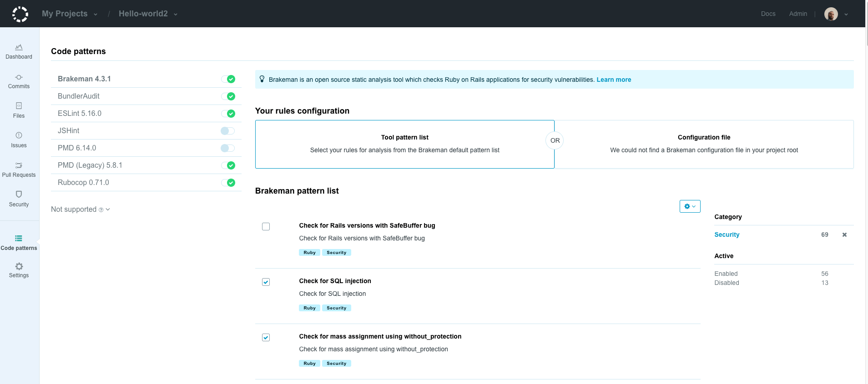Image resolution: width=868 pixels, height=384 pixels.
Task: Open the pattern list gear dropdown
Action: pos(690,206)
